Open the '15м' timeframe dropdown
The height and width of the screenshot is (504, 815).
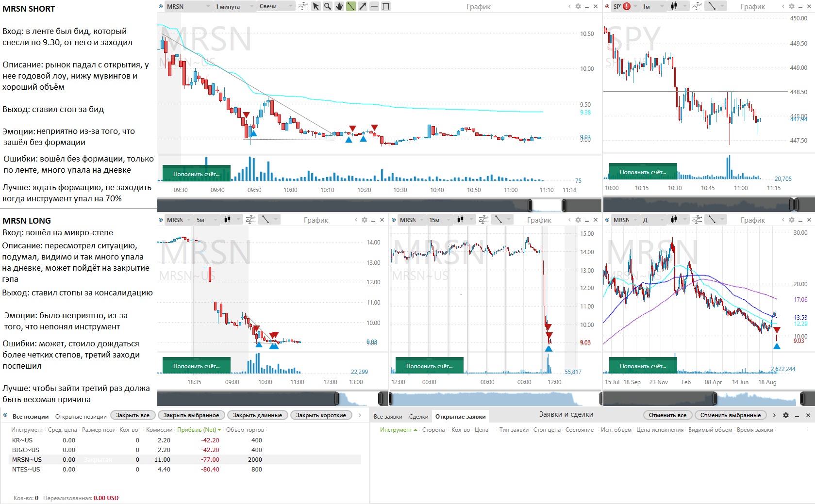439,220
